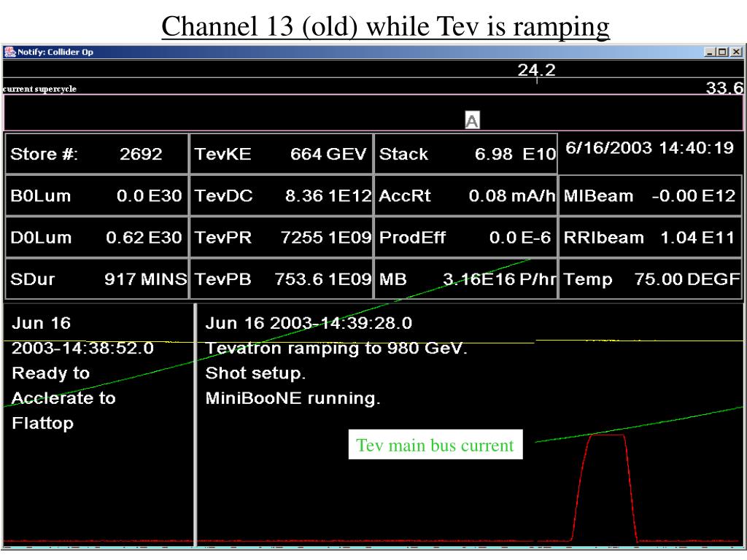This screenshot has width=747, height=560.
Task: Select the 'AccRt 0.08 mA/h' cell
Action: pyautogui.click(x=465, y=195)
